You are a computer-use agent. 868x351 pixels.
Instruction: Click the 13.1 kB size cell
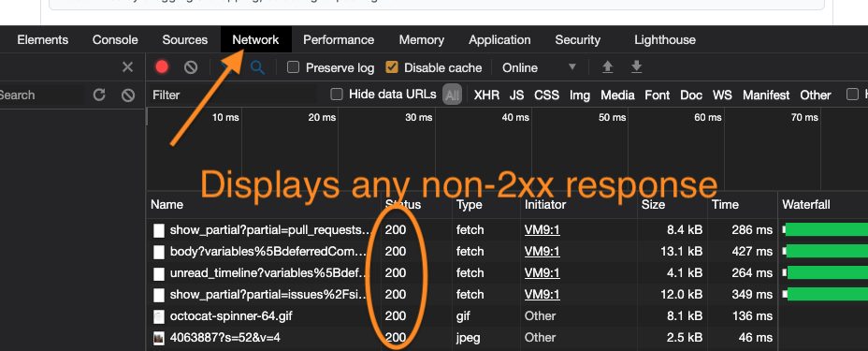pyautogui.click(x=681, y=252)
